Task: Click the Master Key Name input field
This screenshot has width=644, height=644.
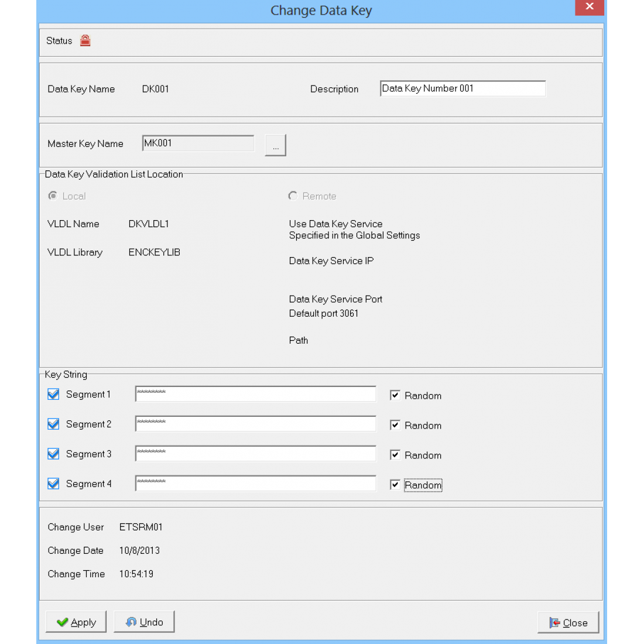Action: [197, 142]
